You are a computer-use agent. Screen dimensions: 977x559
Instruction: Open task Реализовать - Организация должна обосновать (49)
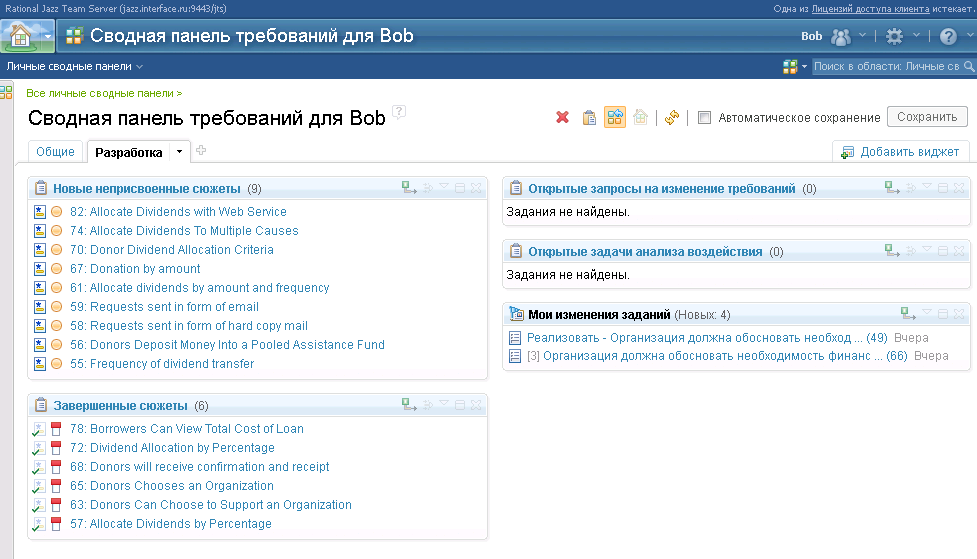[x=707, y=338]
